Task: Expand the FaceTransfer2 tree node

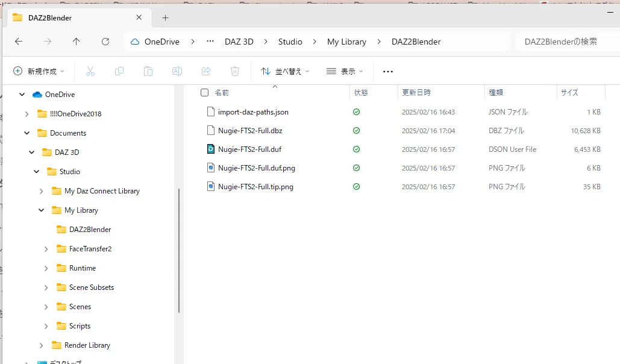Action: 46,249
